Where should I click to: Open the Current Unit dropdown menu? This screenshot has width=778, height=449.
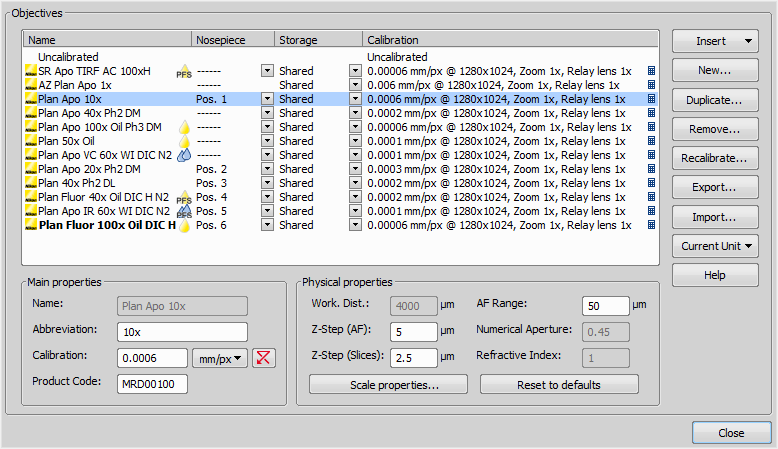coord(715,245)
